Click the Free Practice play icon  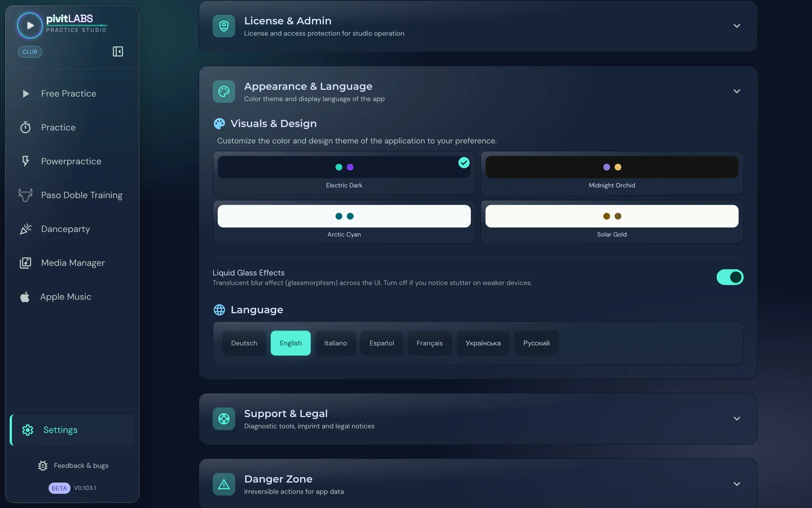point(26,93)
